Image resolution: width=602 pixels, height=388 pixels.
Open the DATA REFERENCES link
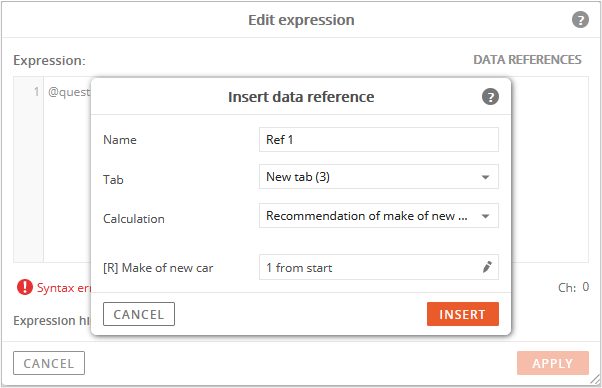coord(527,60)
